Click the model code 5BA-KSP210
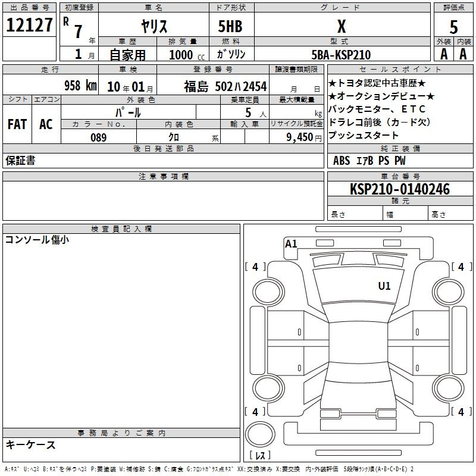This screenshot has width=476, height=476. [341, 55]
